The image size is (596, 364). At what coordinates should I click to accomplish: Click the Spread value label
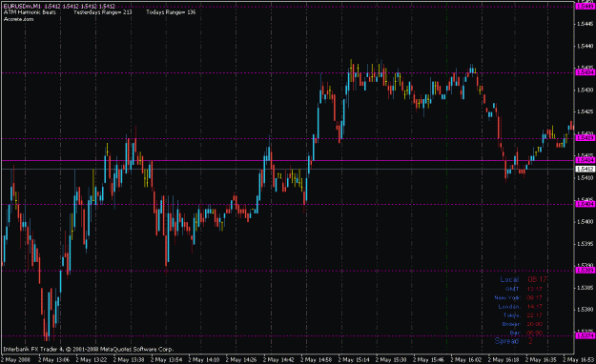tap(514, 341)
